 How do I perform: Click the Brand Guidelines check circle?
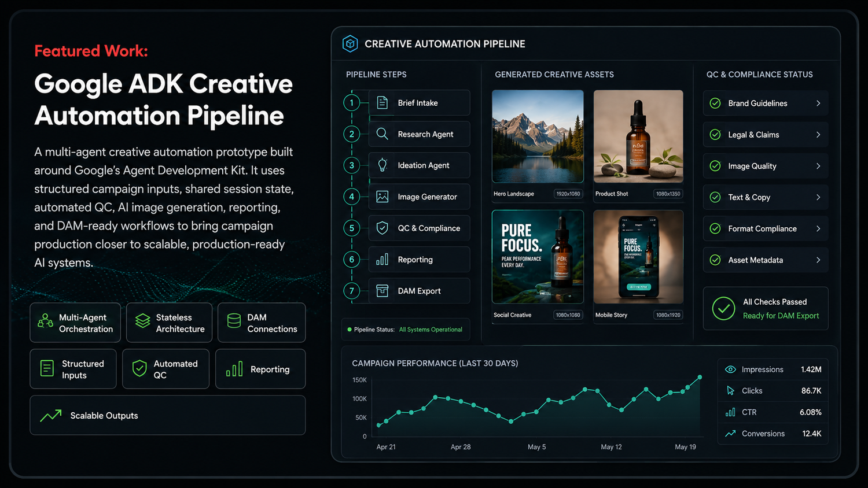(715, 103)
